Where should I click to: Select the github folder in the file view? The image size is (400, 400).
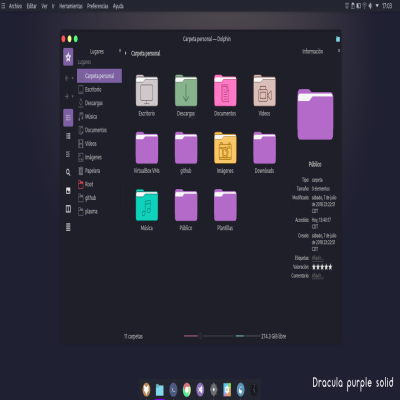[186, 148]
